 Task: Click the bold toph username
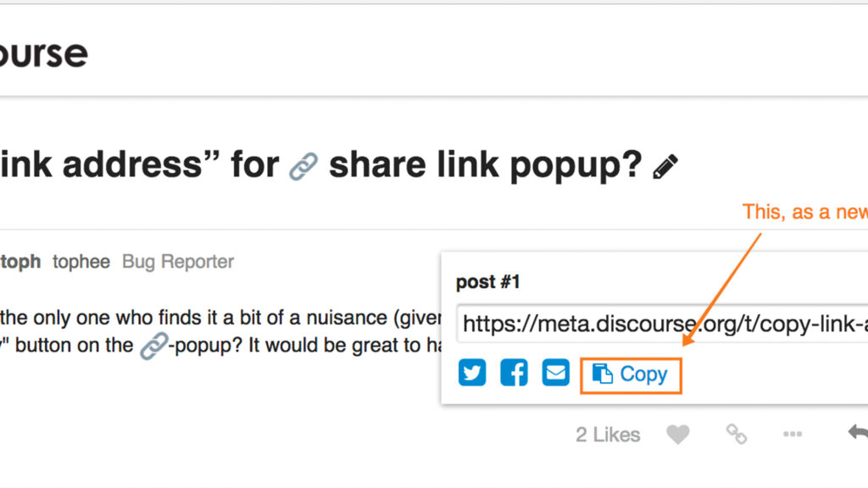click(20, 262)
